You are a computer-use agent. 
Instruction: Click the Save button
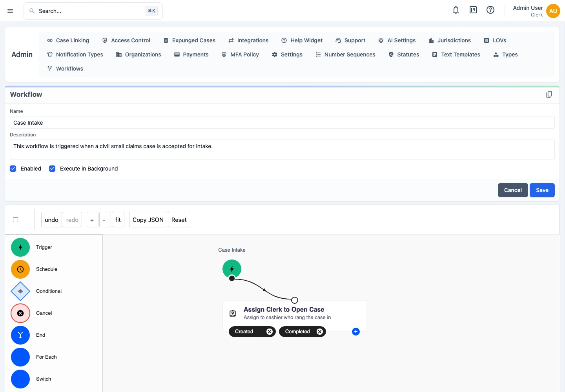[542, 190]
